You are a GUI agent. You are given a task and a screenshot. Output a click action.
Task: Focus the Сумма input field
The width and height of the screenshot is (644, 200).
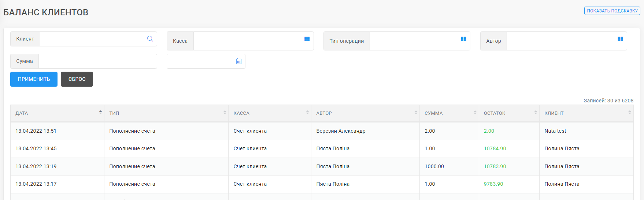click(x=97, y=61)
